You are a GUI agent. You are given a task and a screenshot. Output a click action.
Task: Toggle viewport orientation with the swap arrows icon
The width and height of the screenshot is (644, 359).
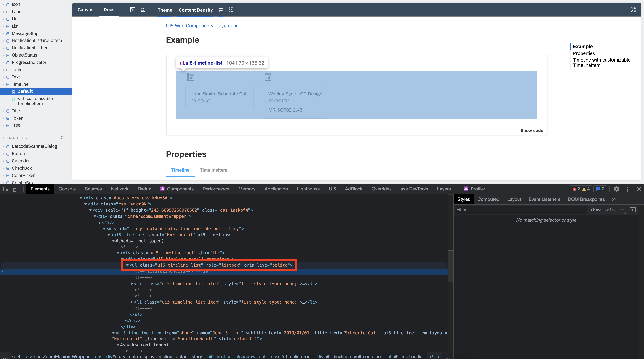click(x=221, y=10)
